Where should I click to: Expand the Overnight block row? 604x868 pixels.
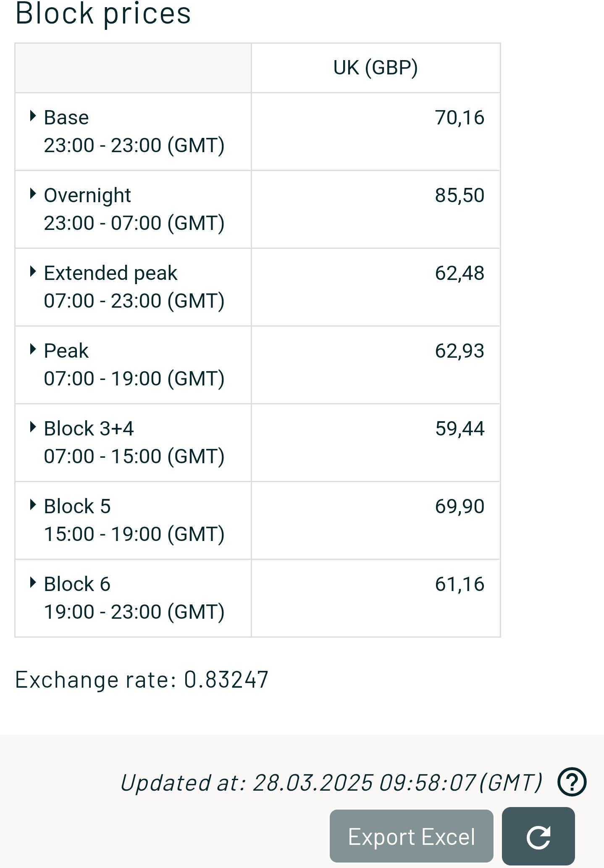point(33,194)
